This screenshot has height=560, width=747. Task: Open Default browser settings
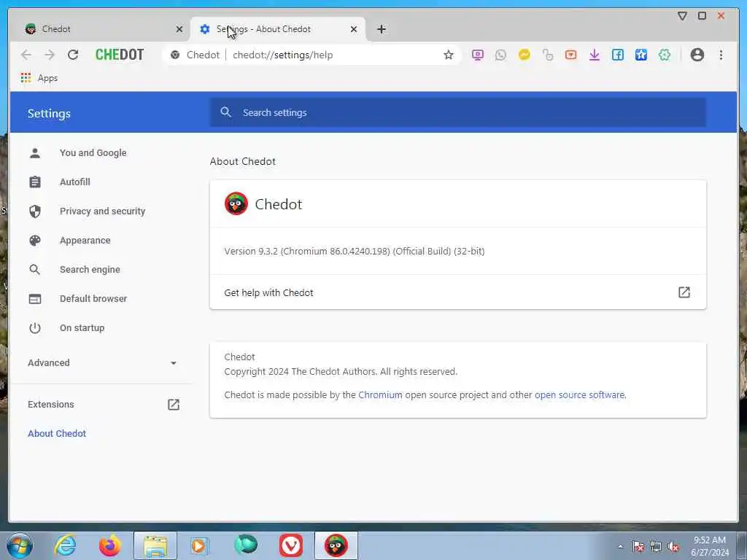(x=93, y=298)
